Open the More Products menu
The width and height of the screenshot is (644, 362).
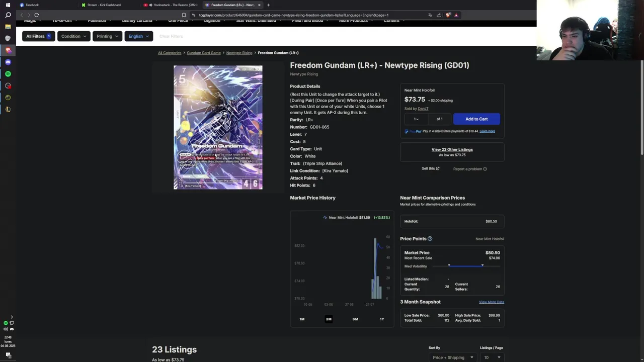(x=356, y=21)
